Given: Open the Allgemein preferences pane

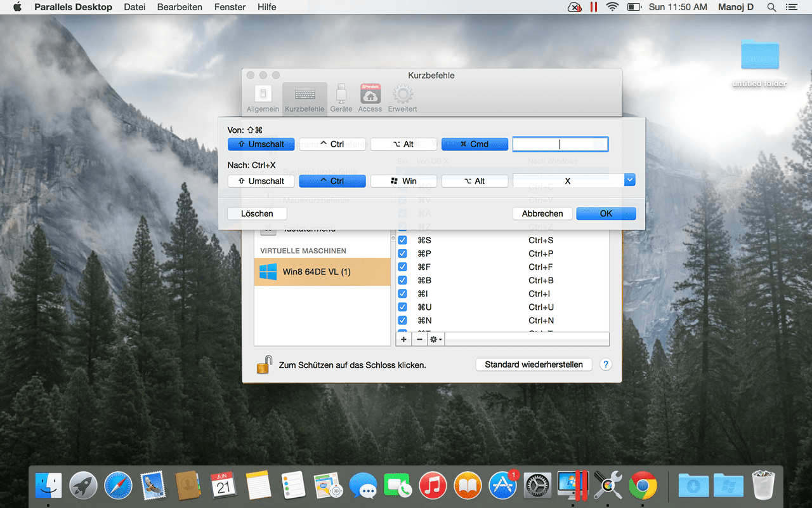Looking at the screenshot, I should tap(263, 97).
